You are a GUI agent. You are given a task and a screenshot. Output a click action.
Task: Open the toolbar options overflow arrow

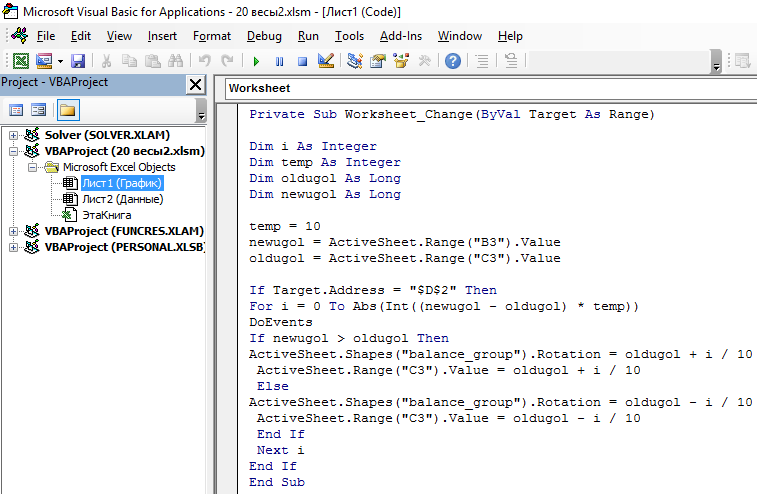pos(716,62)
